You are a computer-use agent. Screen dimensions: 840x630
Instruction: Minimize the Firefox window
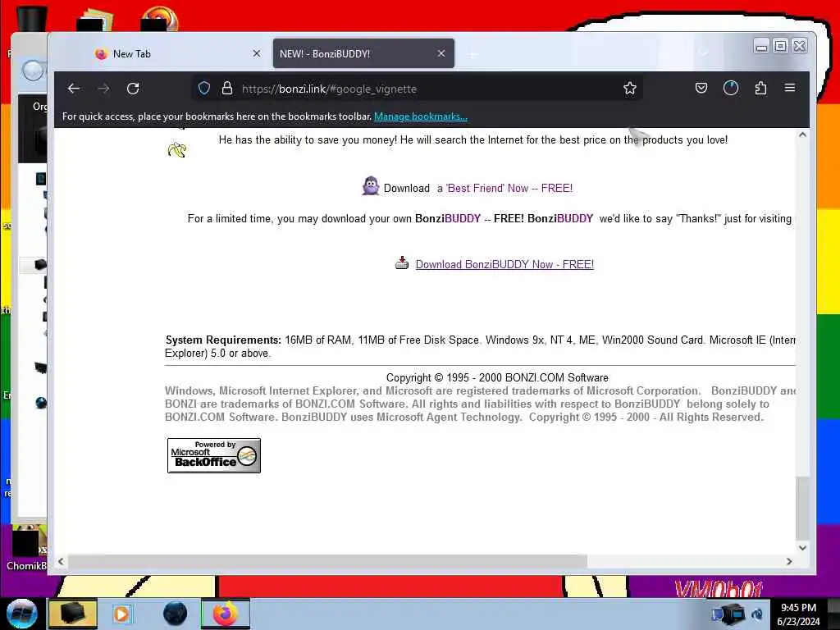761,47
